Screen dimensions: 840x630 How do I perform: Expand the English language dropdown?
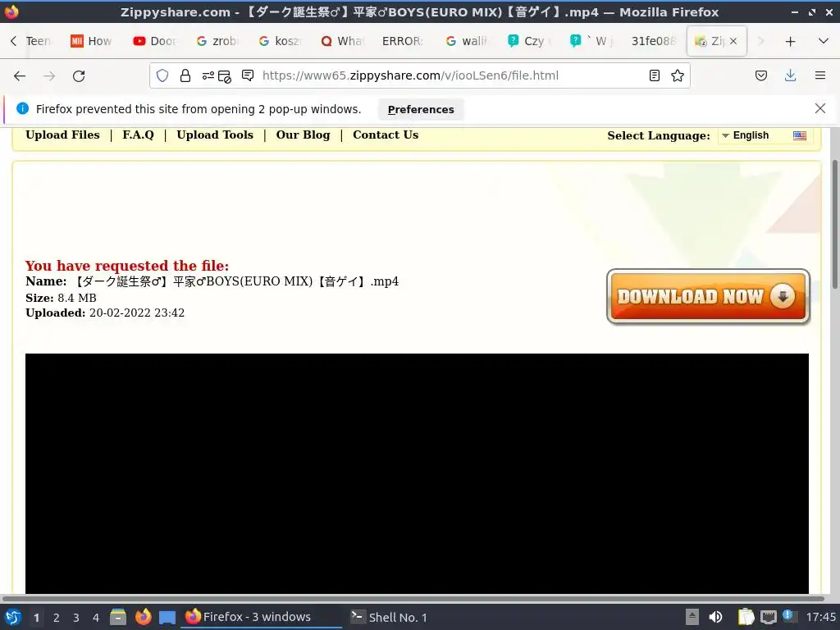(765, 135)
